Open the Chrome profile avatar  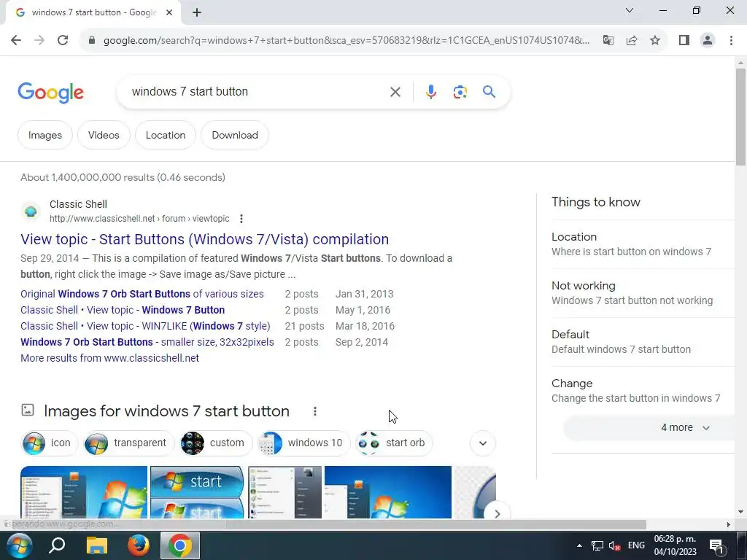coord(708,40)
